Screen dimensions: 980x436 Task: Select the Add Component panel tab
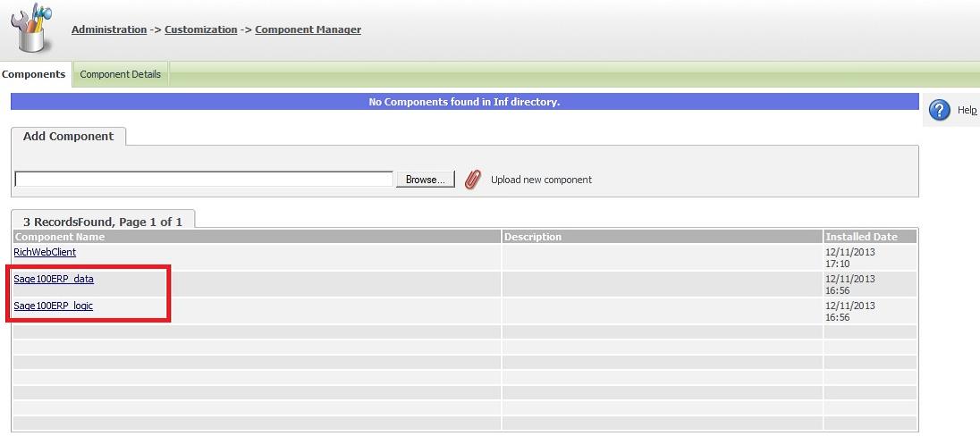coord(68,137)
